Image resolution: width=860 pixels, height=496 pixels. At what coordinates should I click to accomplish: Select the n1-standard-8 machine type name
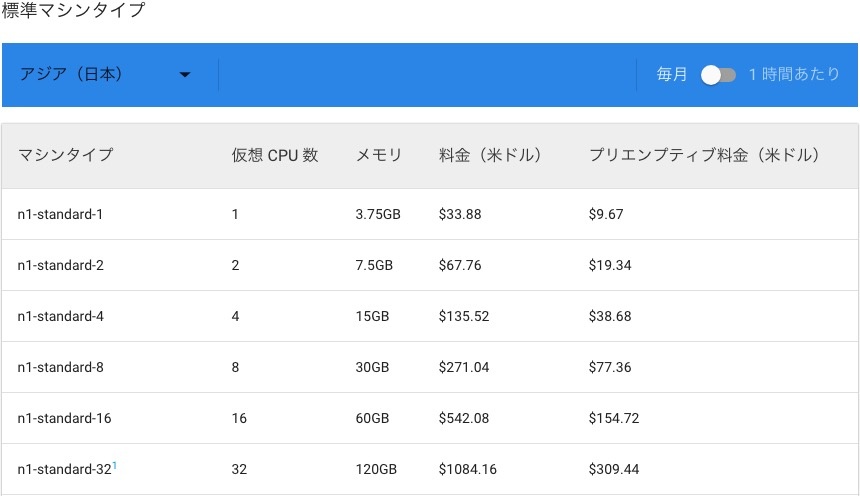click(61, 367)
